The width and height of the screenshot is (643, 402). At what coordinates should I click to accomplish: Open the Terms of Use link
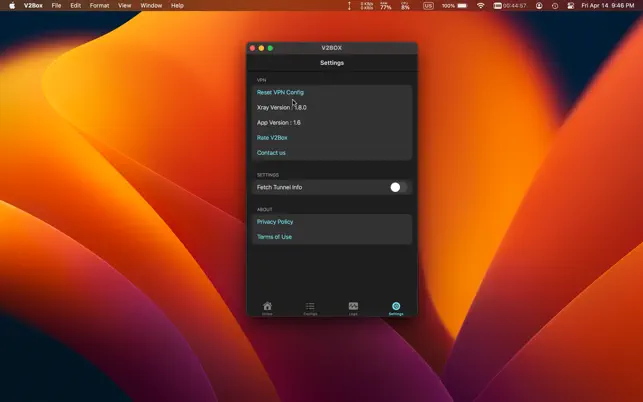click(274, 237)
